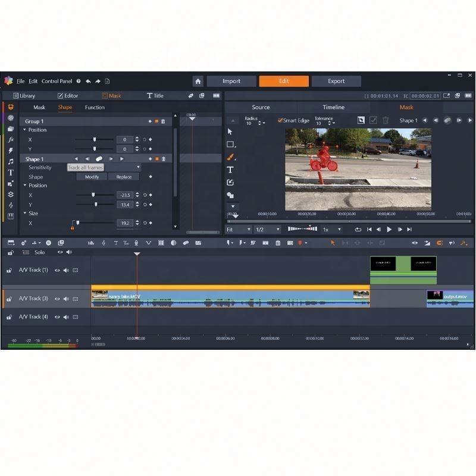
Task: Open the fx effects sidebar icon
Action: pyautogui.click(x=11, y=139)
